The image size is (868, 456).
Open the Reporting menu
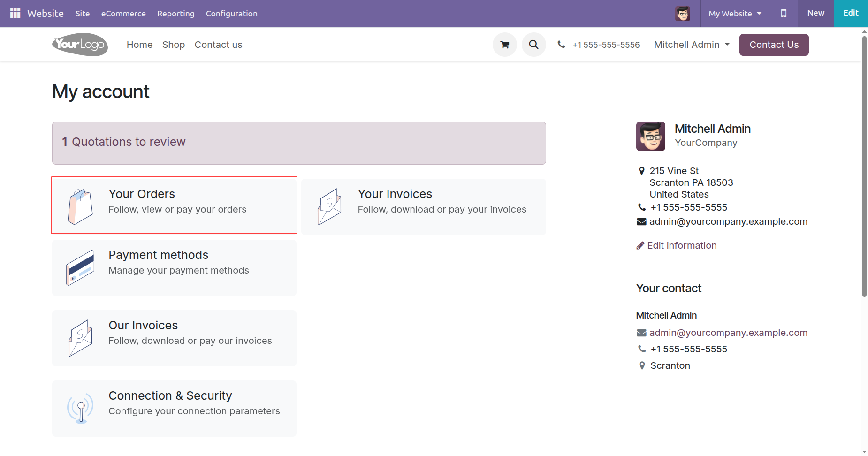click(175, 14)
